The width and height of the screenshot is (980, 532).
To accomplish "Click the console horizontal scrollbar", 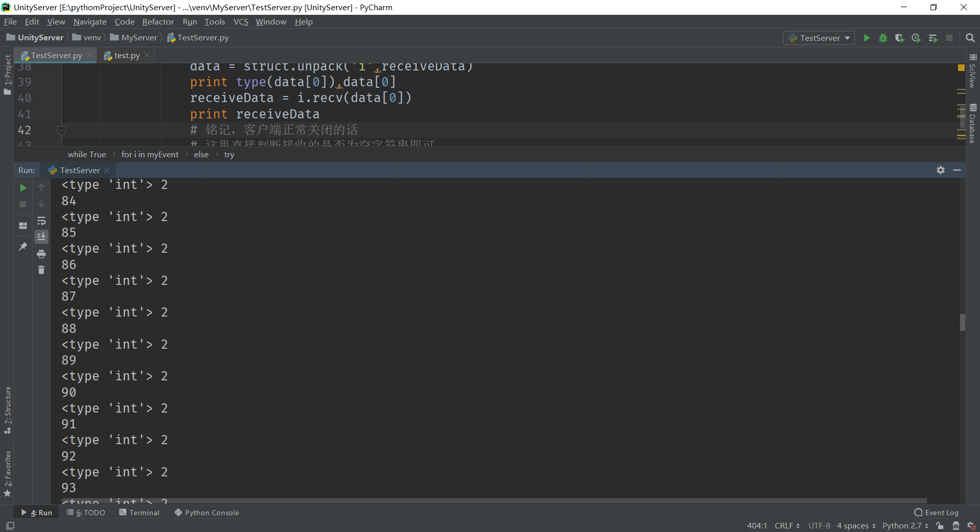I will (494, 501).
